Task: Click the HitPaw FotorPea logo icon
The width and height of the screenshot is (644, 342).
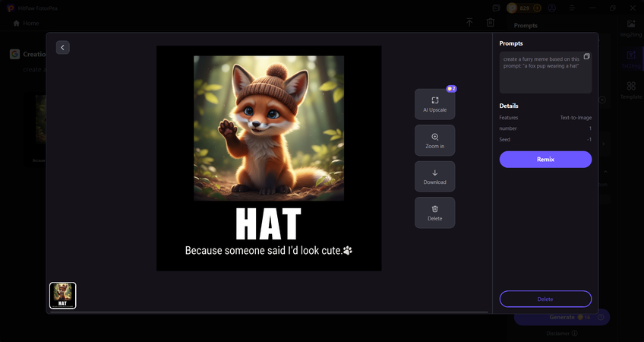Action: point(11,8)
